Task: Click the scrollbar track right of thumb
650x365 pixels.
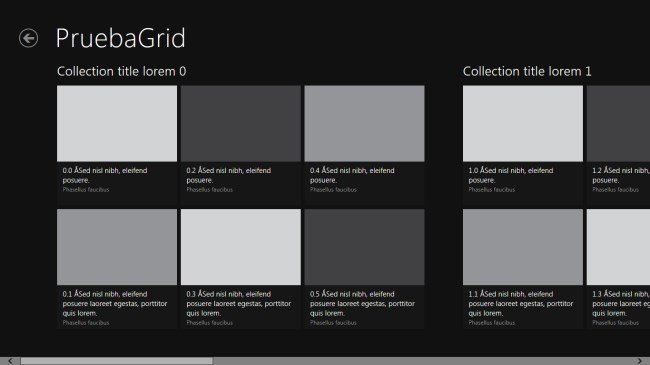Action: (x=423, y=361)
